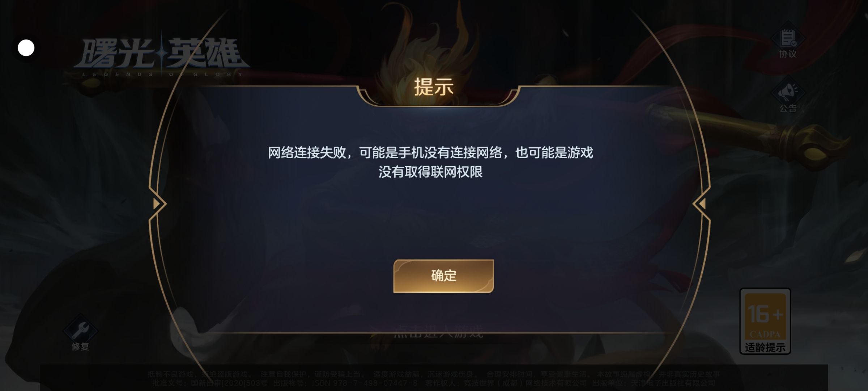Select the 适龄提示 label under the rating
The image size is (868, 391).
tap(765, 348)
